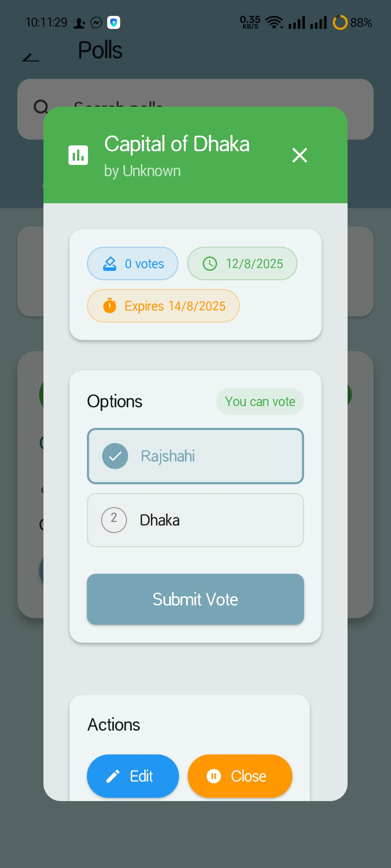The height and width of the screenshot is (868, 391).
Task: Tap the 0 votes chip
Action: tap(133, 264)
